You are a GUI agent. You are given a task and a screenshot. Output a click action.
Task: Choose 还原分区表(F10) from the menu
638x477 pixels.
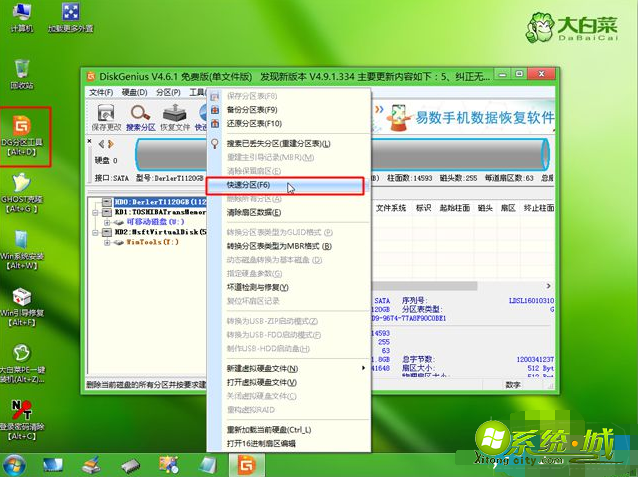[x=289, y=123]
